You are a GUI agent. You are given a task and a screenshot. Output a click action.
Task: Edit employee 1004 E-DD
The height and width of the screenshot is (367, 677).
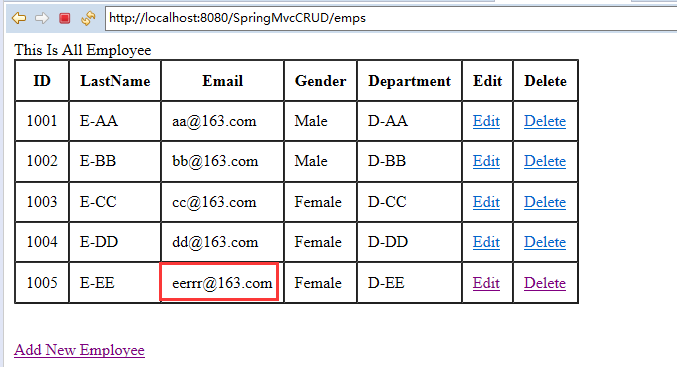pyautogui.click(x=486, y=242)
